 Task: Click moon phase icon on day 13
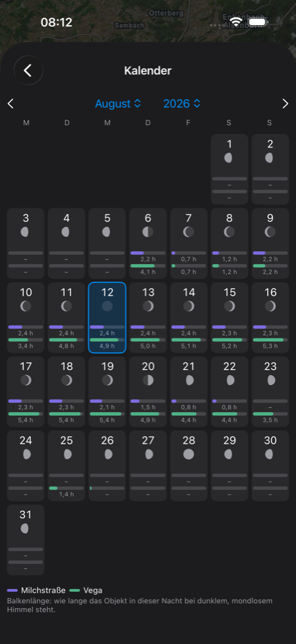click(x=148, y=306)
